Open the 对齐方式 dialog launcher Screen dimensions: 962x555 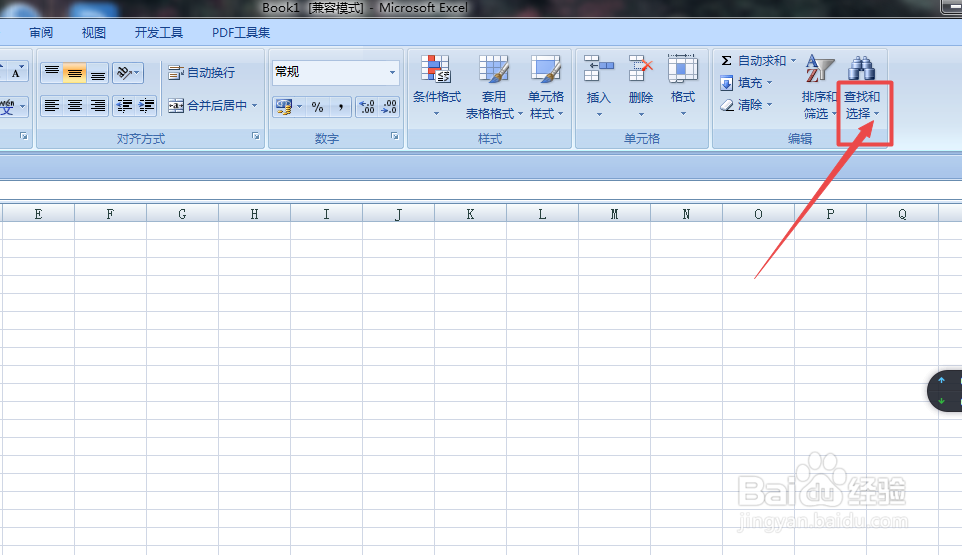tap(256, 137)
